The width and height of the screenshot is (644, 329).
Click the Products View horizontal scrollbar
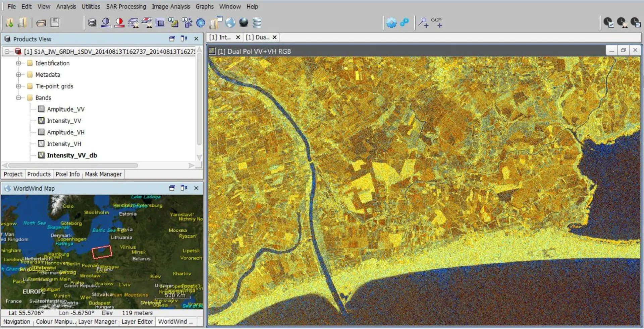(73, 166)
